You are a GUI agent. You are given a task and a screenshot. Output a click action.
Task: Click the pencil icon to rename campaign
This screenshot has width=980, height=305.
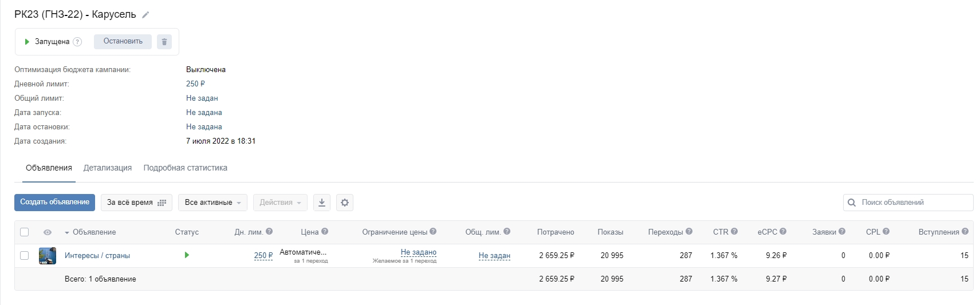click(x=146, y=15)
